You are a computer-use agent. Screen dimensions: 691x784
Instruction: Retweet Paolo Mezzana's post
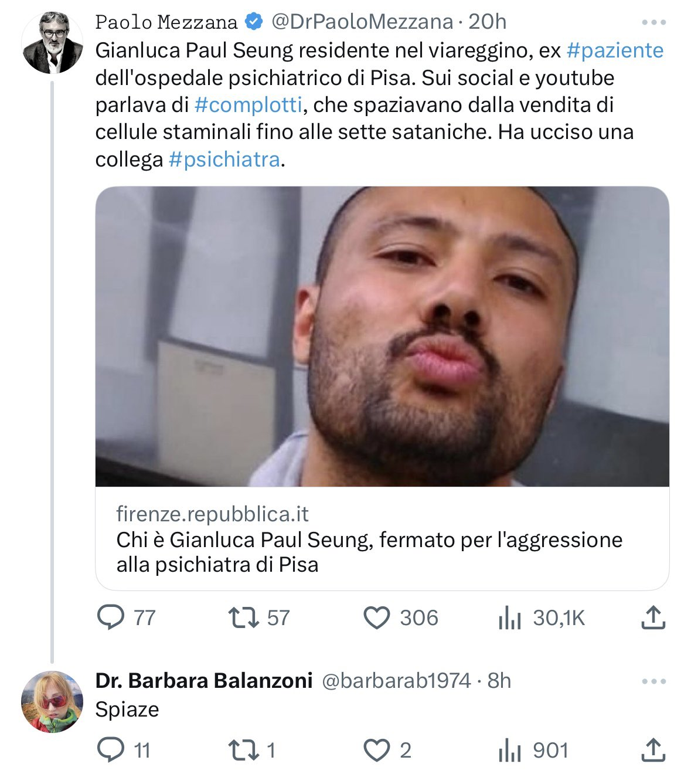(x=244, y=617)
